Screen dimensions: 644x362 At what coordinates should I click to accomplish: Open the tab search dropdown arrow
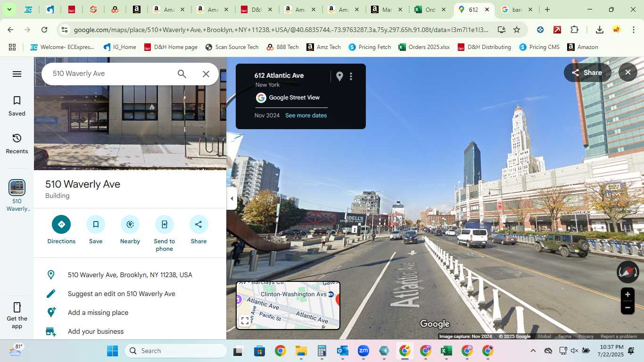coord(9,9)
